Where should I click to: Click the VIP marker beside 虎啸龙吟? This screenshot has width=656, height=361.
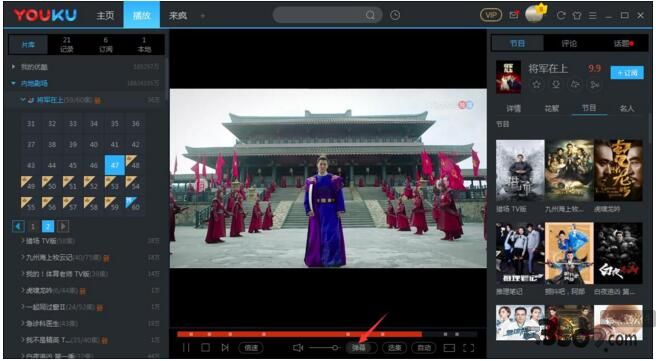(x=83, y=291)
